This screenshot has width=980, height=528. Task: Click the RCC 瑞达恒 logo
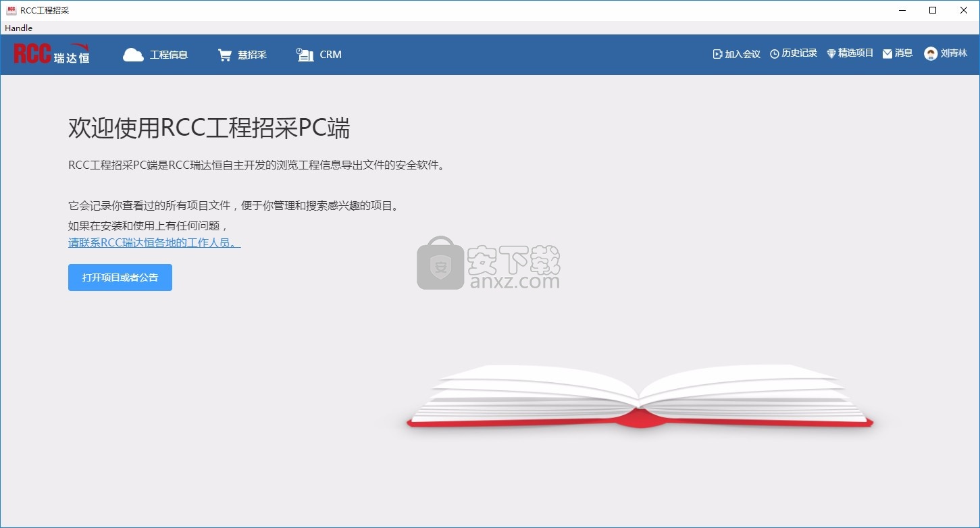(51, 54)
